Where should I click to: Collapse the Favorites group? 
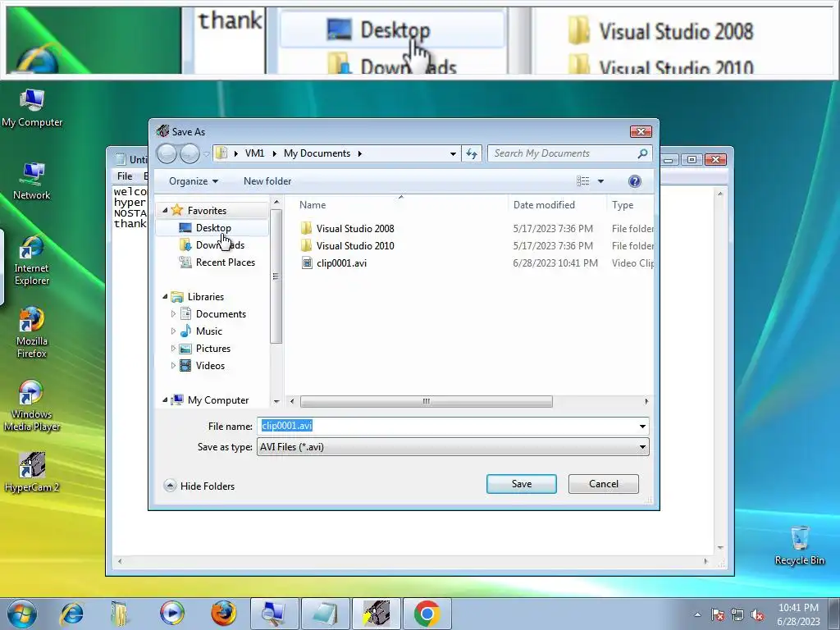[x=165, y=211]
